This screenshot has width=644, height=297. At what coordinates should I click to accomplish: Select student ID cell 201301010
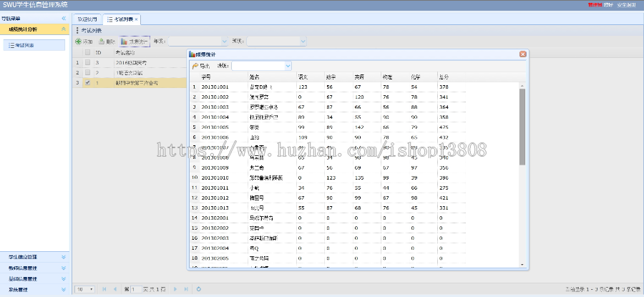[215, 177]
